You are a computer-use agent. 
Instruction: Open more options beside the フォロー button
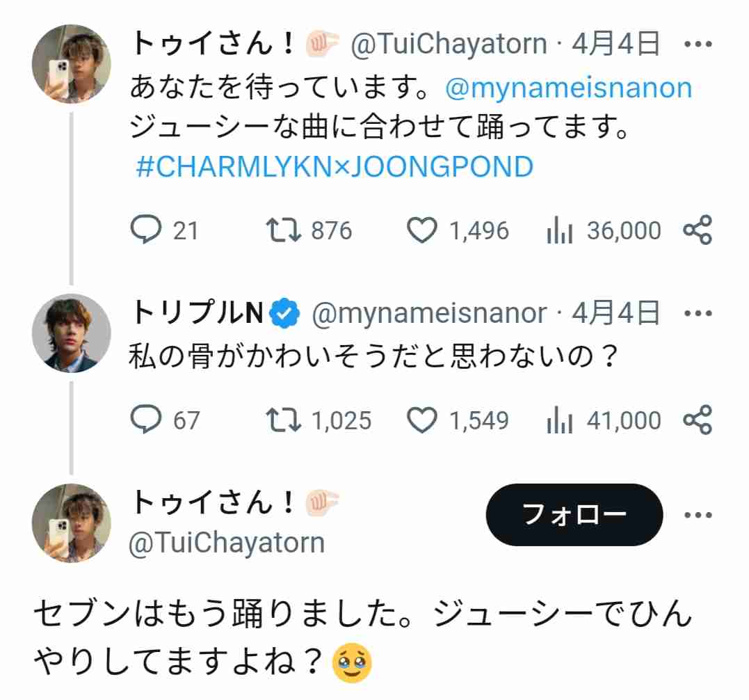pos(698,515)
